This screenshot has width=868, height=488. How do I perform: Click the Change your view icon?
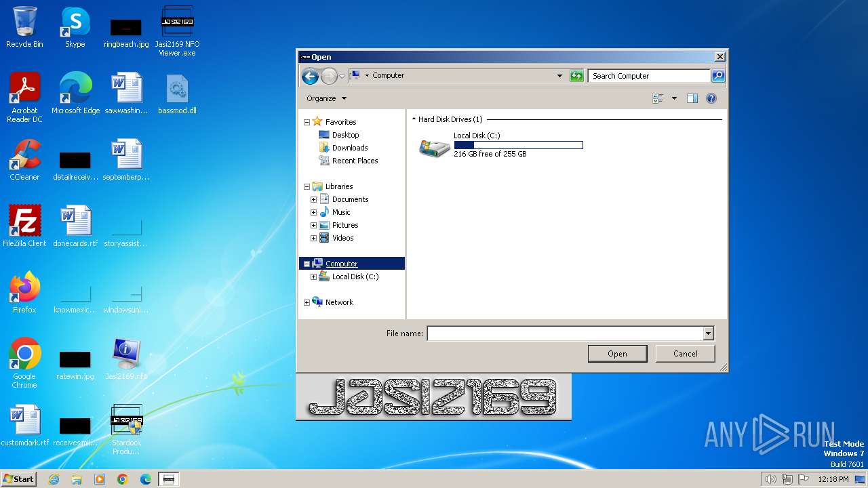[658, 98]
